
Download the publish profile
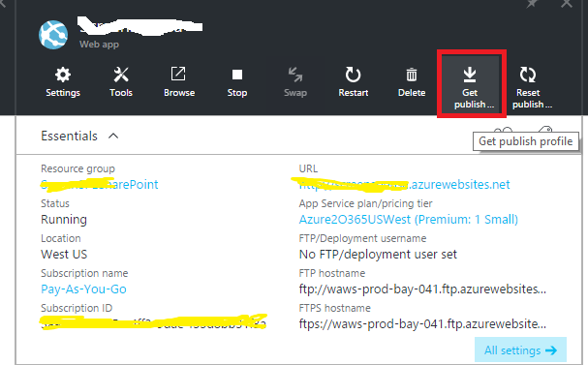[471, 83]
